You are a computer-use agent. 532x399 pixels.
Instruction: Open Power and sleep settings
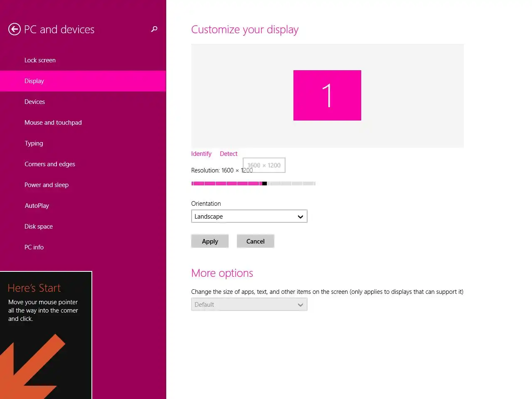click(x=83, y=185)
